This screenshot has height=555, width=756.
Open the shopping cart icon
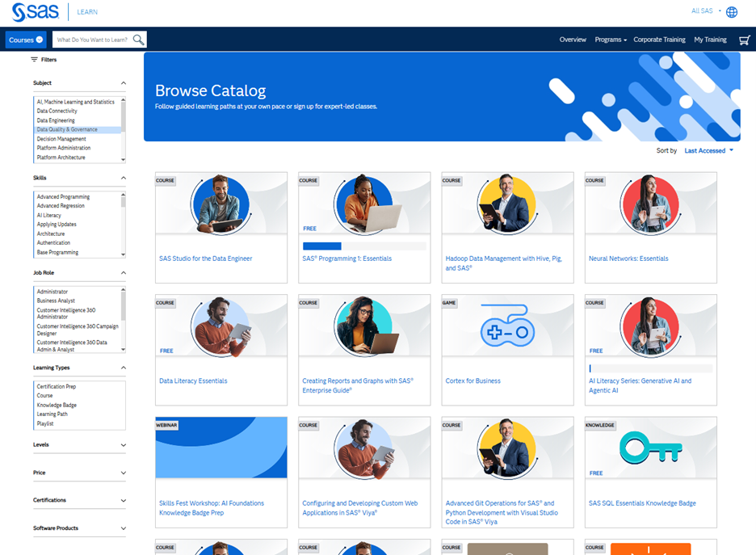click(745, 40)
